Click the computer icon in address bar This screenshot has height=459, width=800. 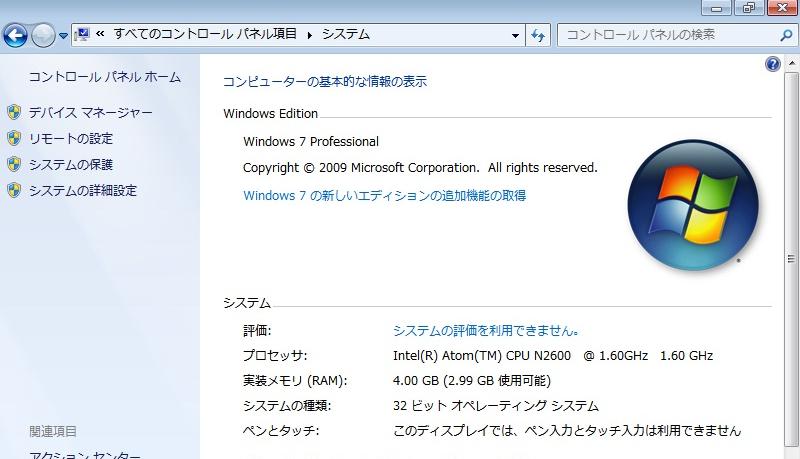(82, 35)
